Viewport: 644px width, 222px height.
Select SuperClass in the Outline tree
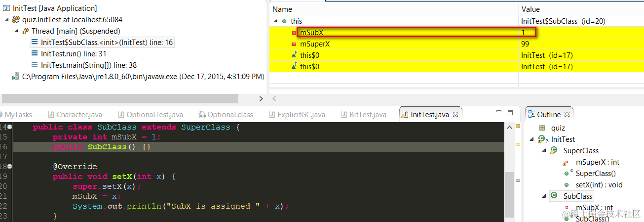tap(581, 151)
